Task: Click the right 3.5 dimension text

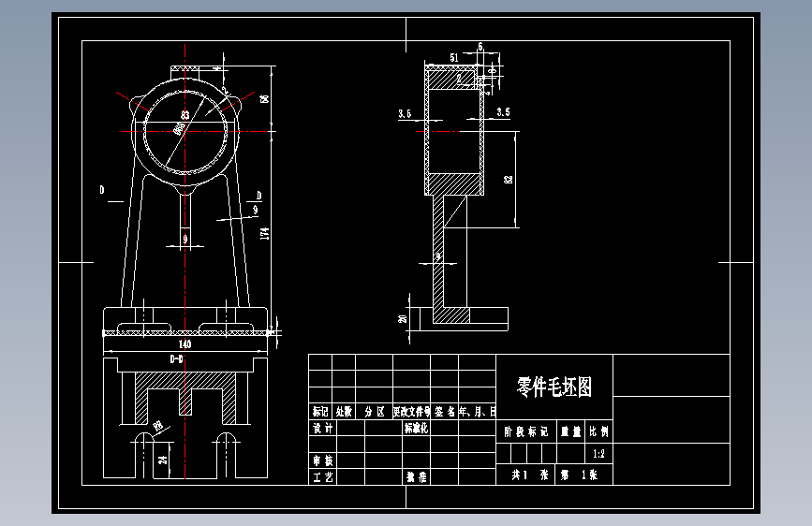Action: 503,112
